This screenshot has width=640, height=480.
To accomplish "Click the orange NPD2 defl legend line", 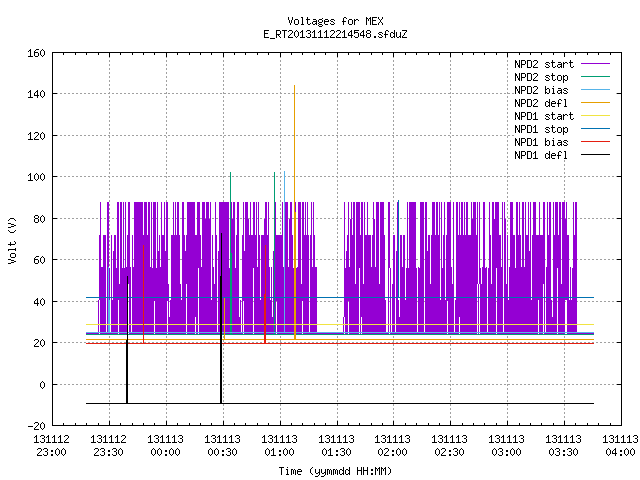I will point(596,102).
